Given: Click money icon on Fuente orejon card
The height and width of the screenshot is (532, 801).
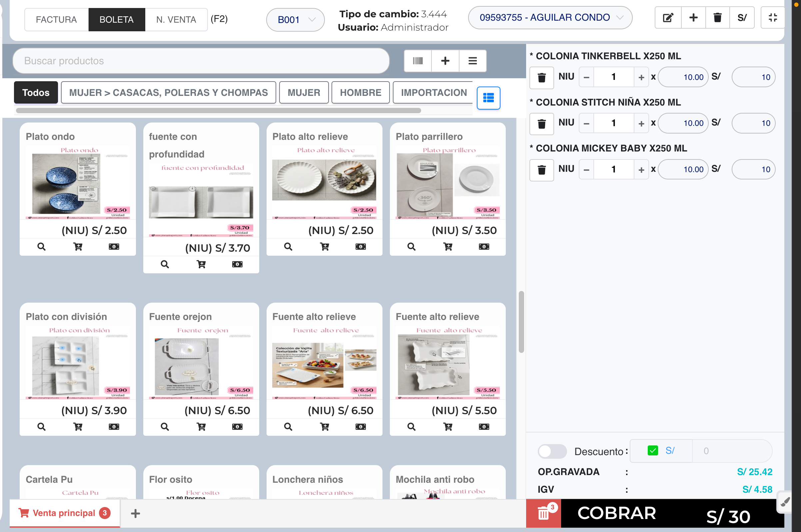Looking at the screenshot, I should point(237,427).
